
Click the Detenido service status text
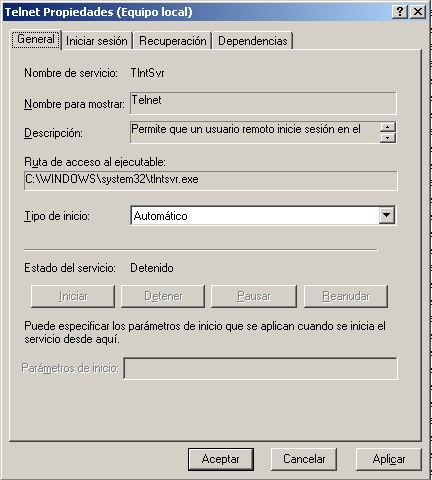152,268
